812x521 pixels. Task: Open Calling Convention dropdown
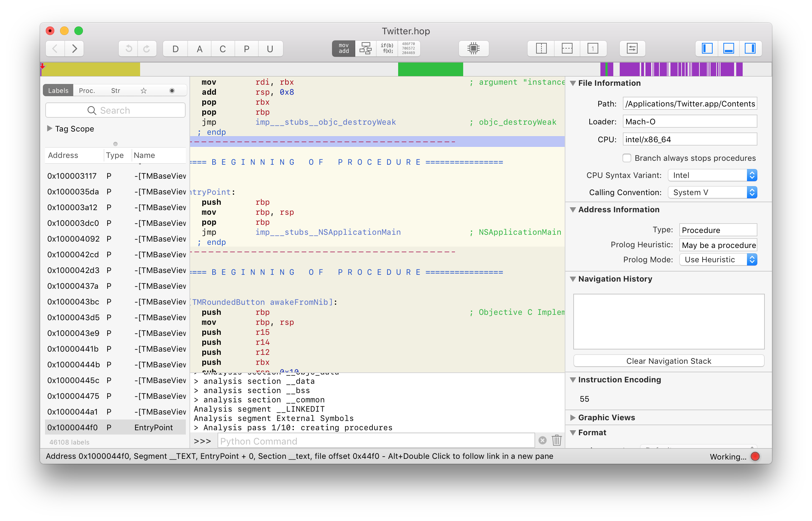712,192
